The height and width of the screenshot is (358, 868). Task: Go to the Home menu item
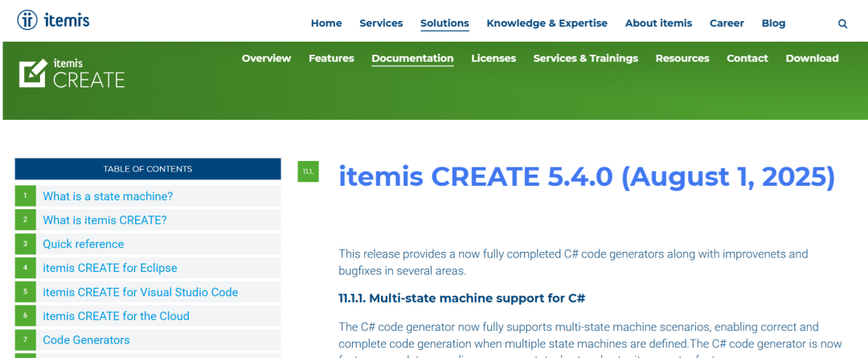tap(326, 23)
